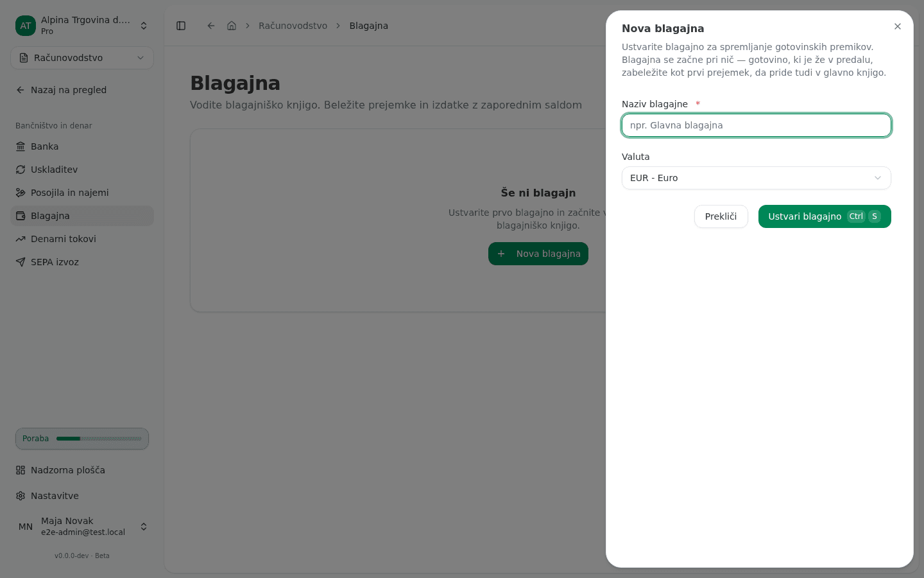This screenshot has width=924, height=578.
Task: Close the Nova blagajna panel
Action: click(898, 26)
